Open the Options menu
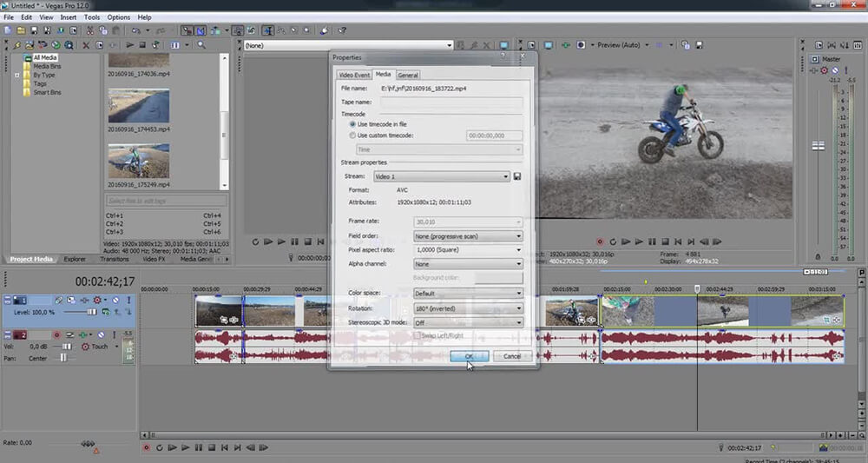This screenshot has height=463, width=868. point(118,17)
